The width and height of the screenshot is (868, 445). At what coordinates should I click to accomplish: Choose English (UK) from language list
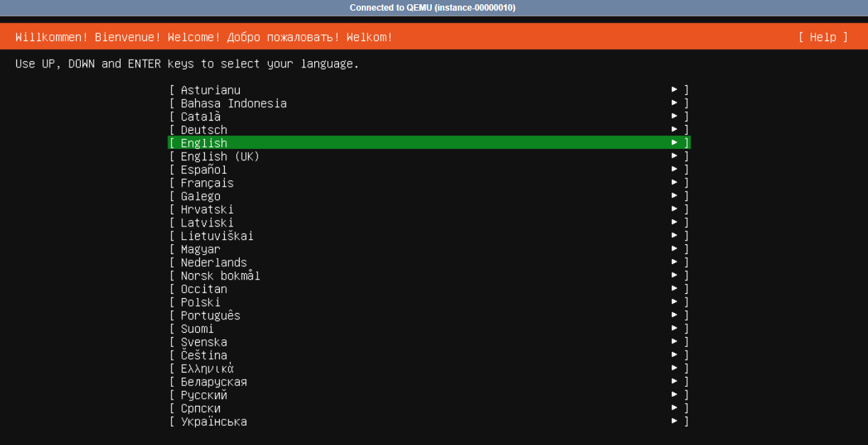(x=220, y=156)
